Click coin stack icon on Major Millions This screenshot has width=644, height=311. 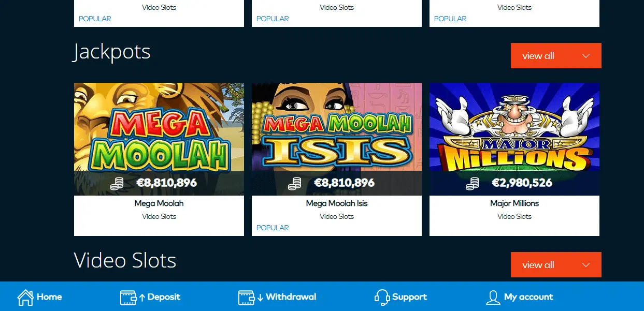(472, 183)
